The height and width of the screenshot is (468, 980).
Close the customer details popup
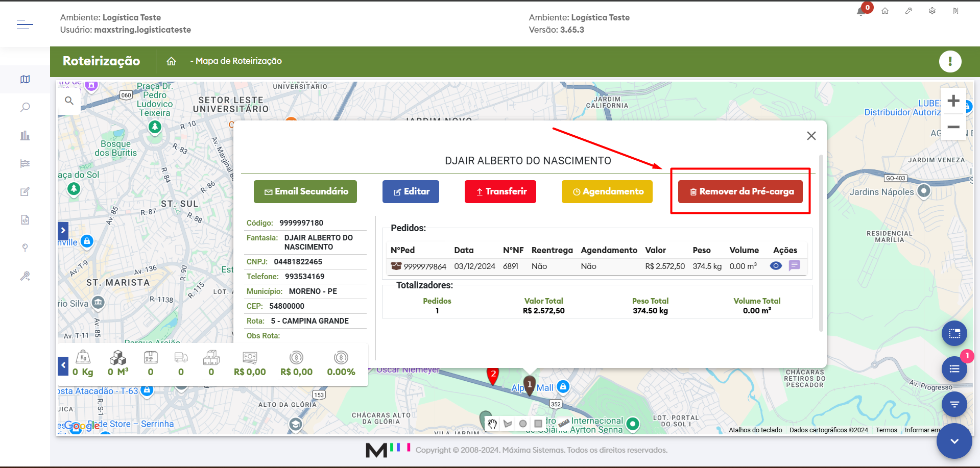[811, 136]
